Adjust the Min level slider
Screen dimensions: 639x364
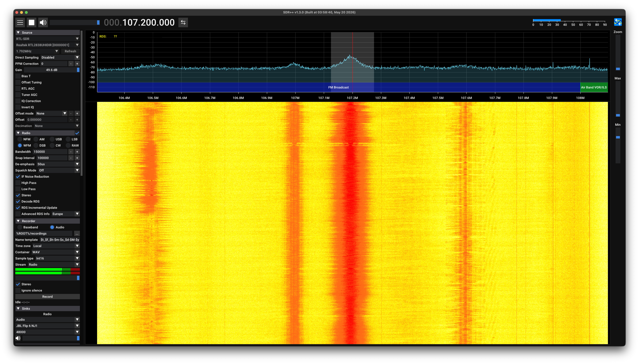[617, 145]
